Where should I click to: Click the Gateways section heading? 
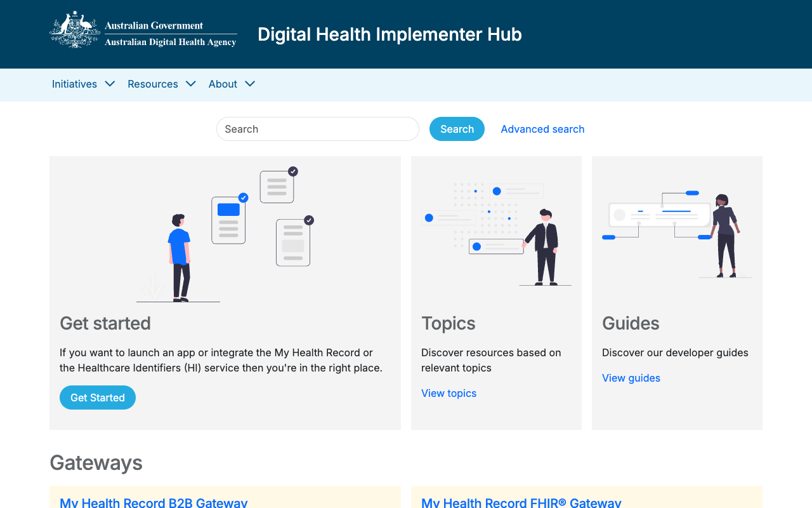click(x=96, y=463)
